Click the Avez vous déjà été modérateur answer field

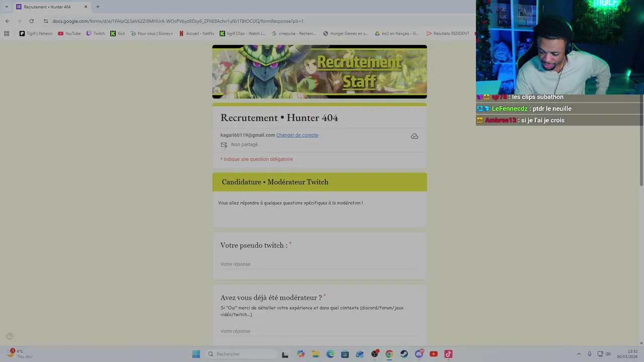[x=319, y=331]
